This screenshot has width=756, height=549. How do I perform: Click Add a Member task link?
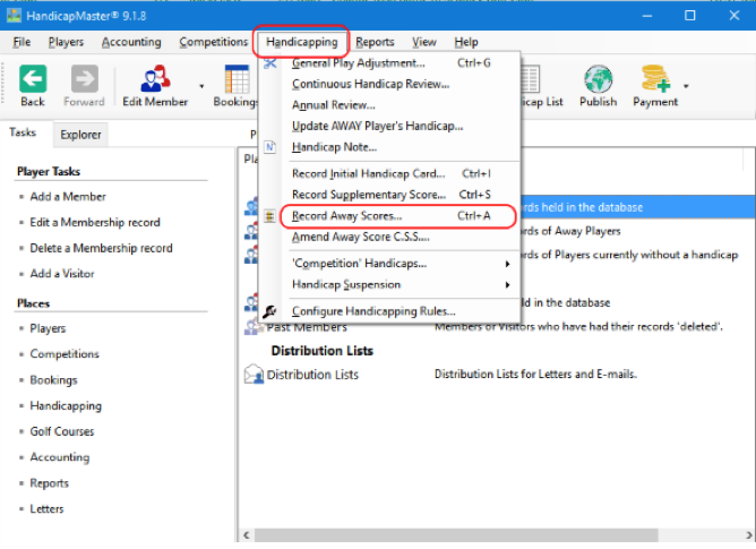[x=68, y=196]
